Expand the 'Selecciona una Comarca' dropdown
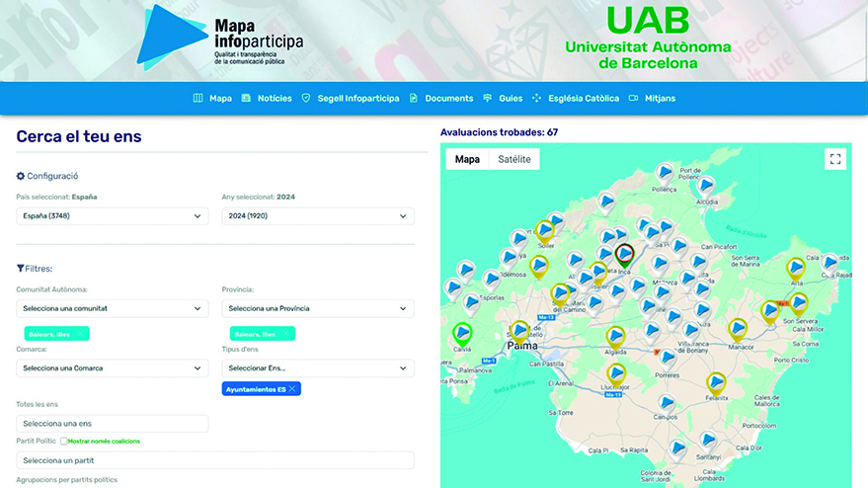Image resolution: width=868 pixels, height=488 pixels. 113,368
